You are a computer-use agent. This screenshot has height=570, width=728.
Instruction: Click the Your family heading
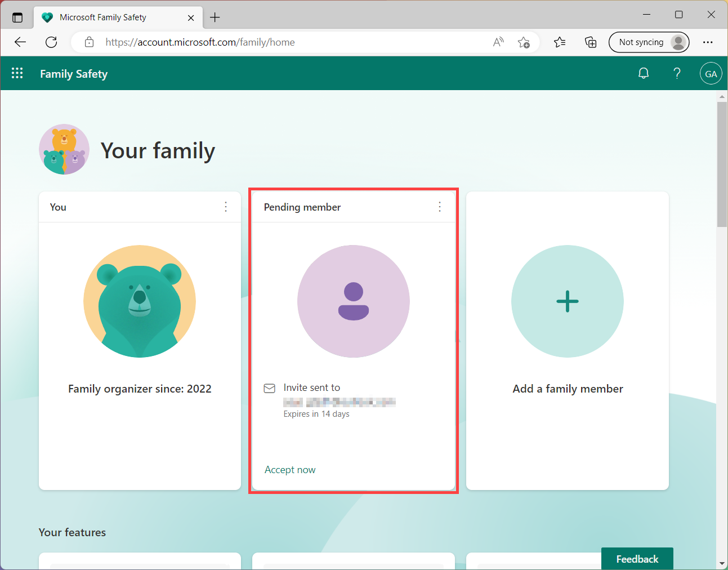click(158, 151)
